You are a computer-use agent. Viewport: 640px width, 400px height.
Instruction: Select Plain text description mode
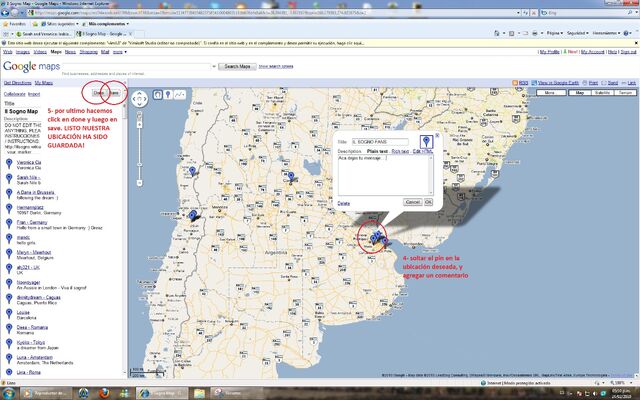point(377,151)
